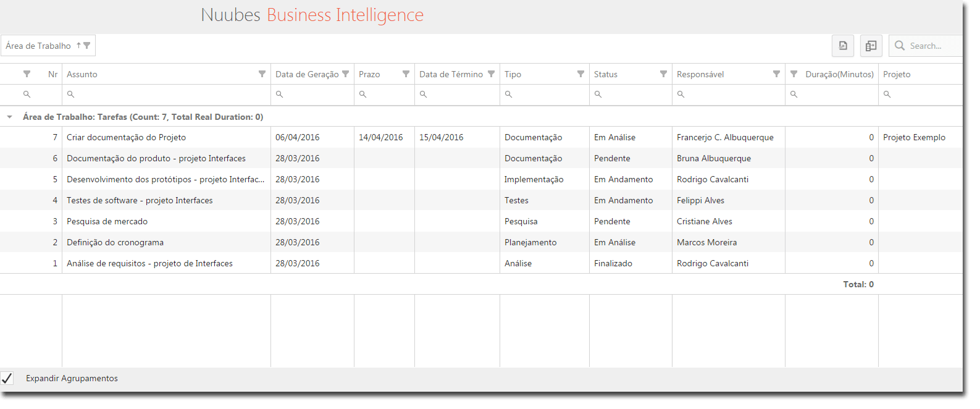Open the Nr column filter funnel
980x409 pixels.
coord(27,74)
